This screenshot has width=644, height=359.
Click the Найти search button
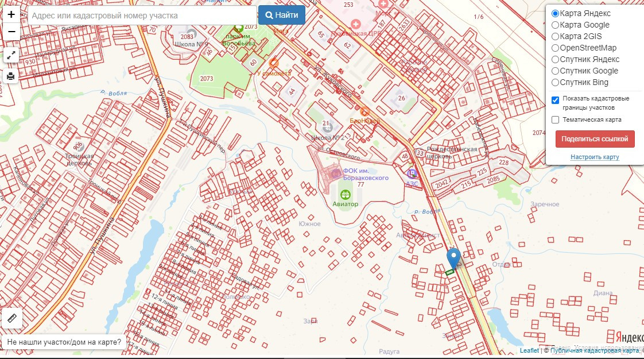tap(282, 15)
